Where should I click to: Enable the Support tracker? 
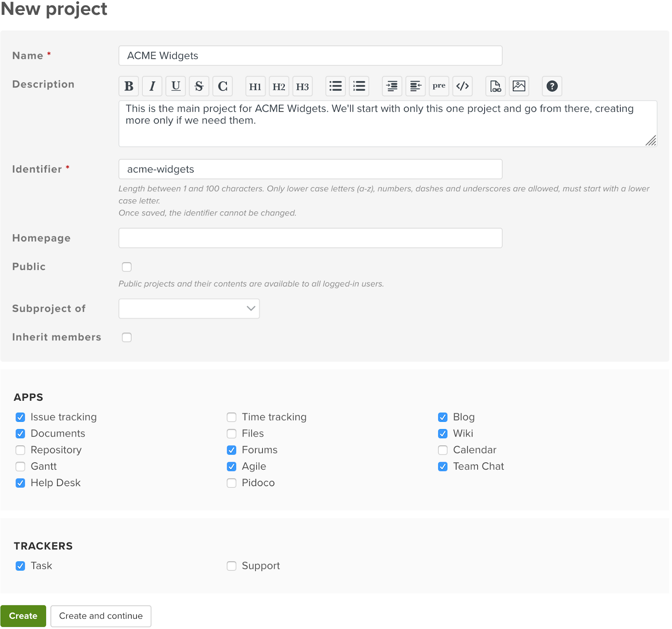231,566
